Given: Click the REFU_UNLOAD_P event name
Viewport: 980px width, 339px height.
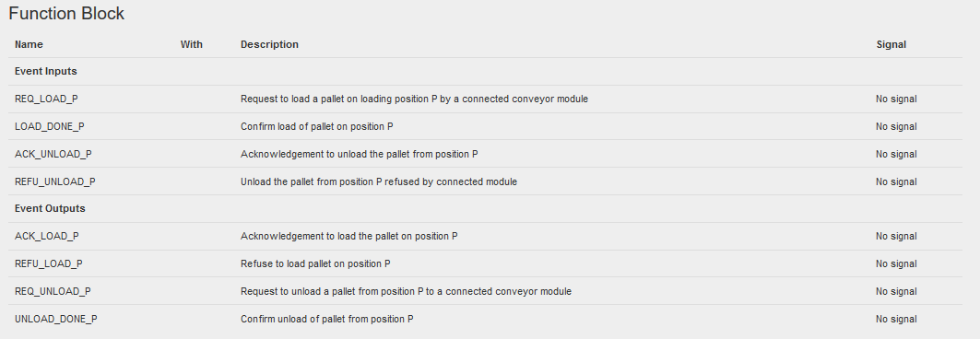Looking at the screenshot, I should [x=55, y=181].
